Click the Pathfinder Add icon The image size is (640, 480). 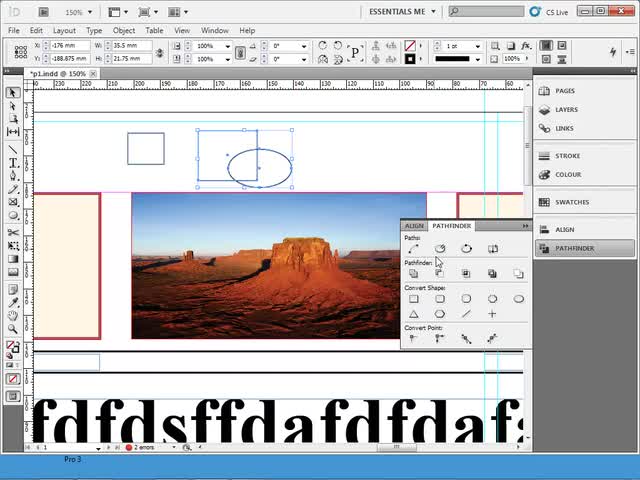[413, 273]
